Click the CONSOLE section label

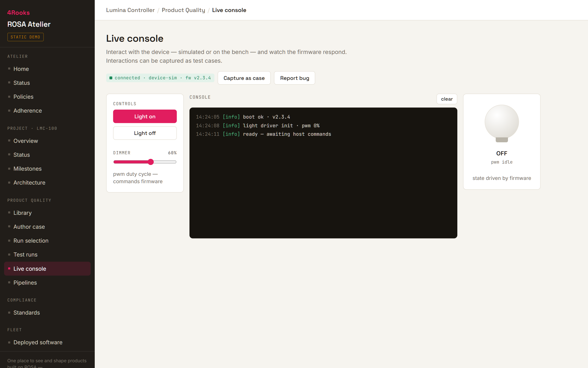click(200, 97)
